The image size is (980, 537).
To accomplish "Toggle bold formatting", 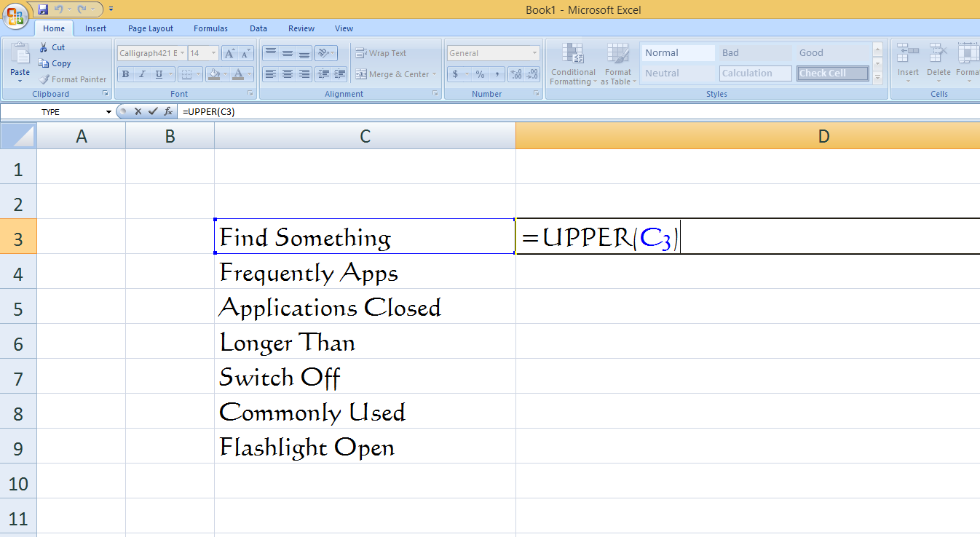I will (125, 74).
